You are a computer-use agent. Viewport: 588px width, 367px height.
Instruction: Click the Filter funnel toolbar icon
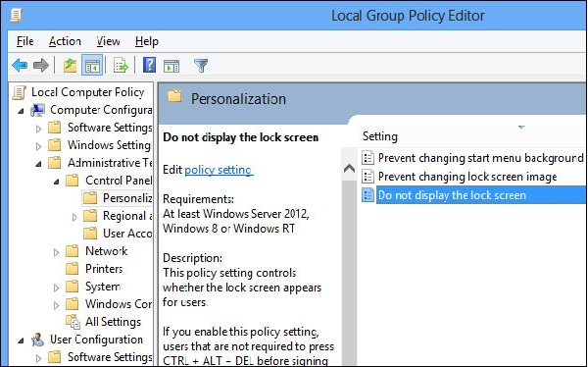[x=201, y=66]
